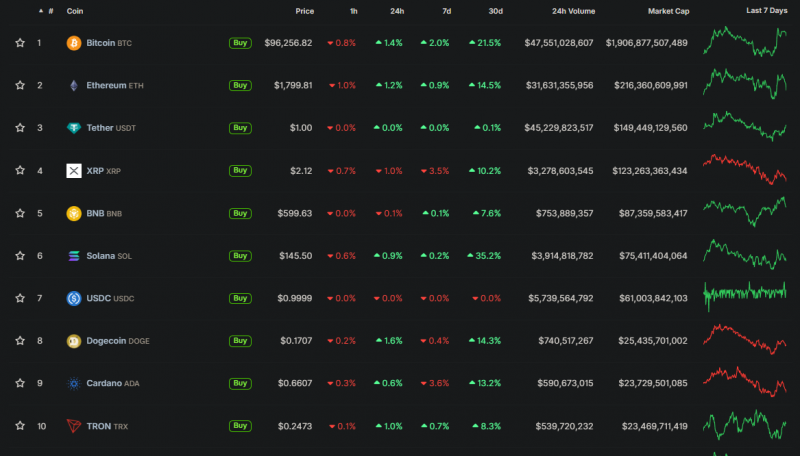Viewport: 800px width, 456px height.
Task: Sort by the 24h change column
Action: pyautogui.click(x=397, y=11)
